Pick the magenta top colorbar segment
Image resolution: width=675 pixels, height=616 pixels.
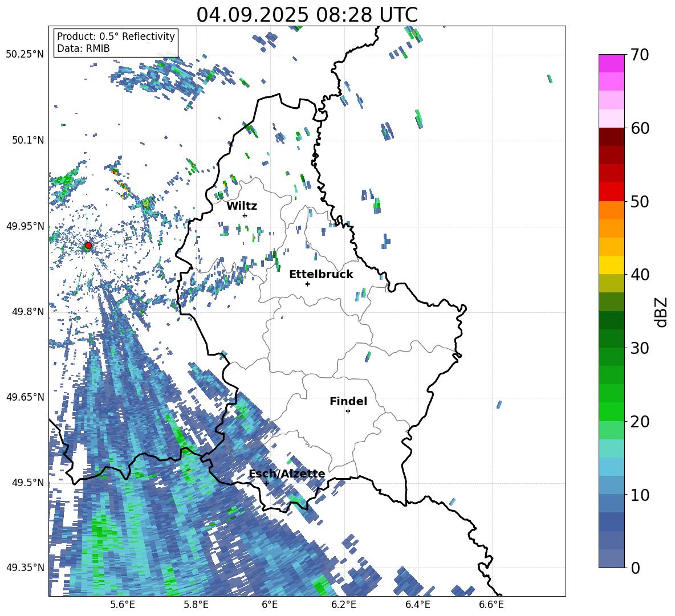tap(611, 63)
